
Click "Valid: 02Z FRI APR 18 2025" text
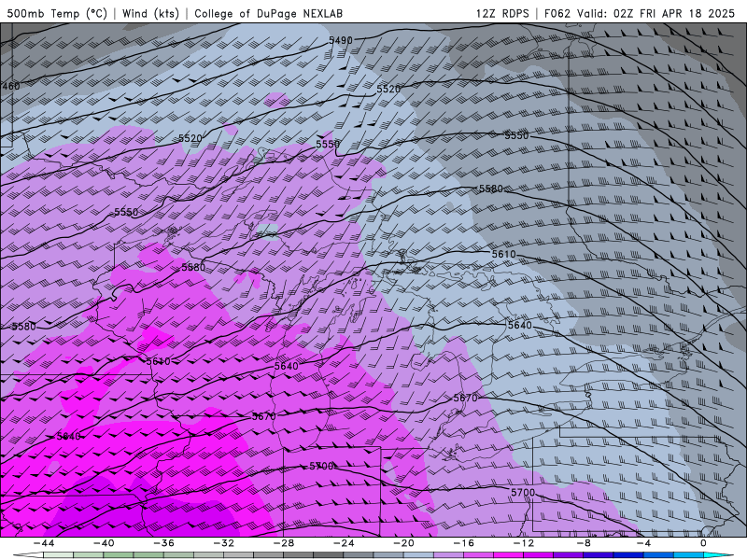tap(656, 13)
